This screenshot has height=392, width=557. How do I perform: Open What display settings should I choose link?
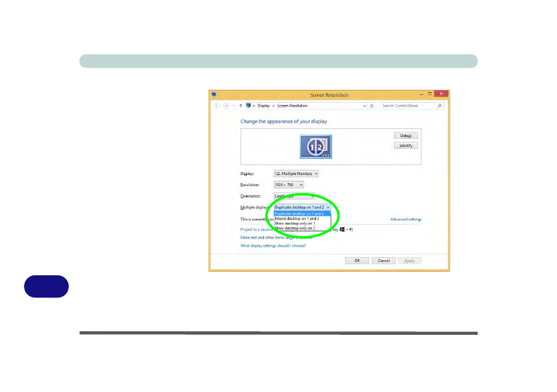tap(273, 246)
